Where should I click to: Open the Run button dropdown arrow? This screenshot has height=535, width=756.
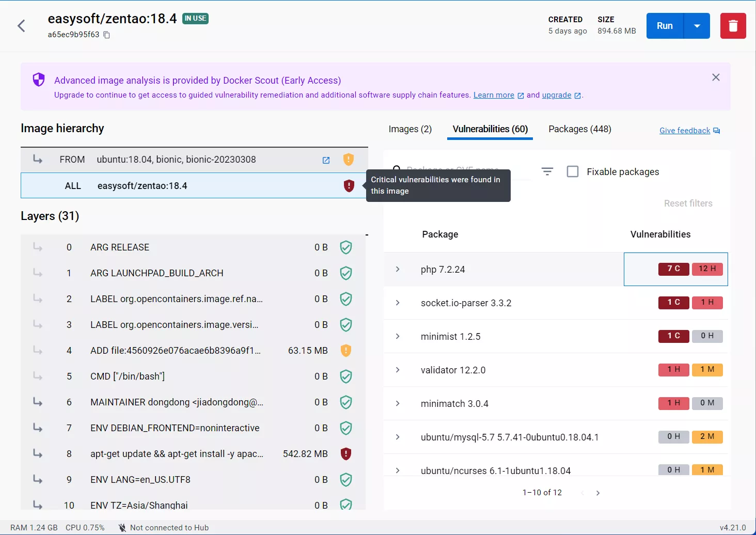697,26
